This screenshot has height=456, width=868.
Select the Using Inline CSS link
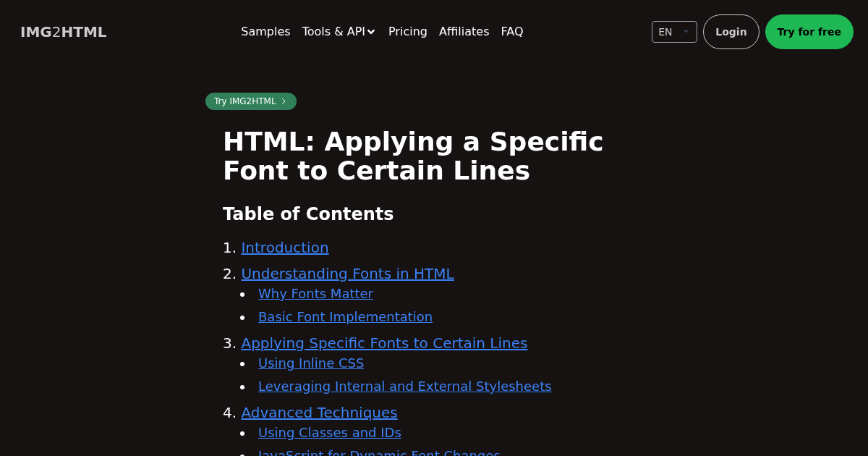[311, 363]
